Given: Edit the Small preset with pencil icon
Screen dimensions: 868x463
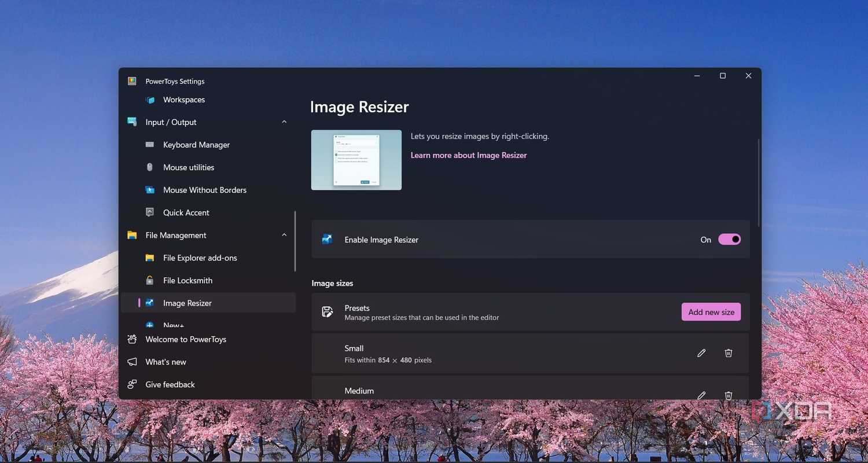Looking at the screenshot, I should 701,353.
